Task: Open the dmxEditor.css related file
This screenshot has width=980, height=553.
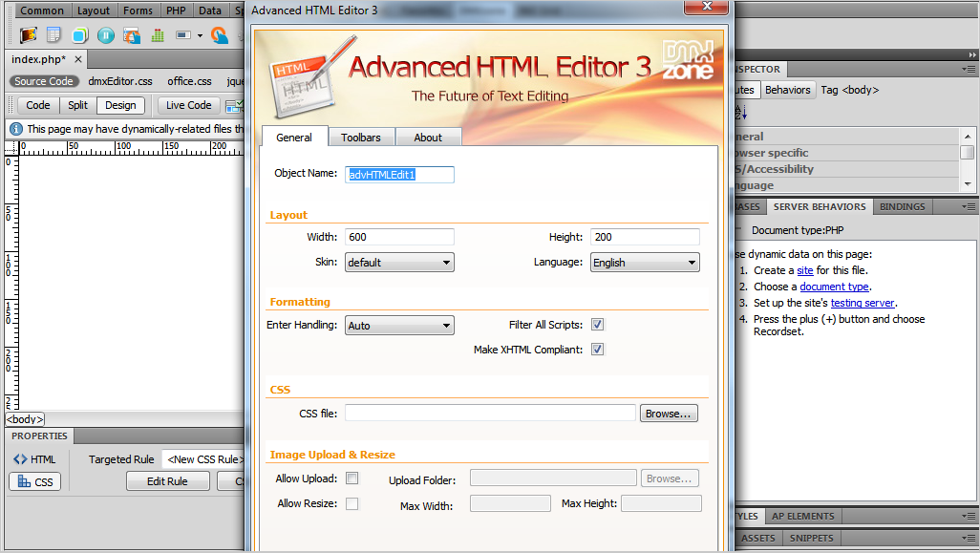Action: point(120,81)
